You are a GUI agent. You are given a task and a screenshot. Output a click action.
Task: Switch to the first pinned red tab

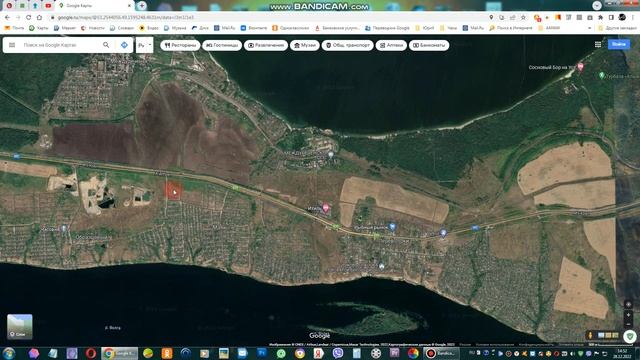pyautogui.click(x=9, y=6)
